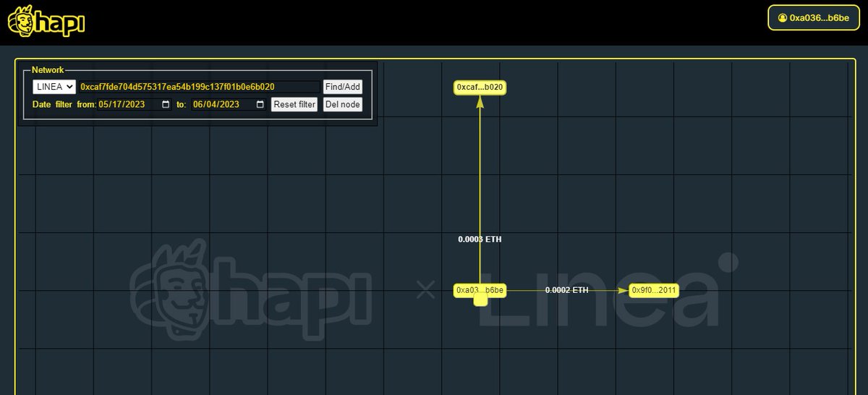Select node 0xa03...b6be in graph

pyautogui.click(x=480, y=290)
